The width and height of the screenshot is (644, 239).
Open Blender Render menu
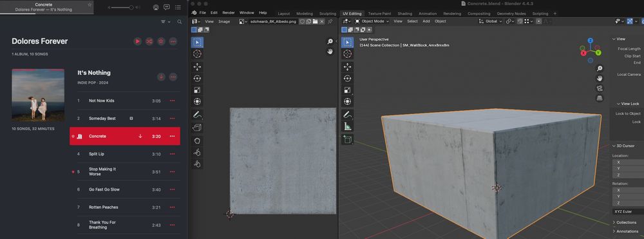[229, 13]
